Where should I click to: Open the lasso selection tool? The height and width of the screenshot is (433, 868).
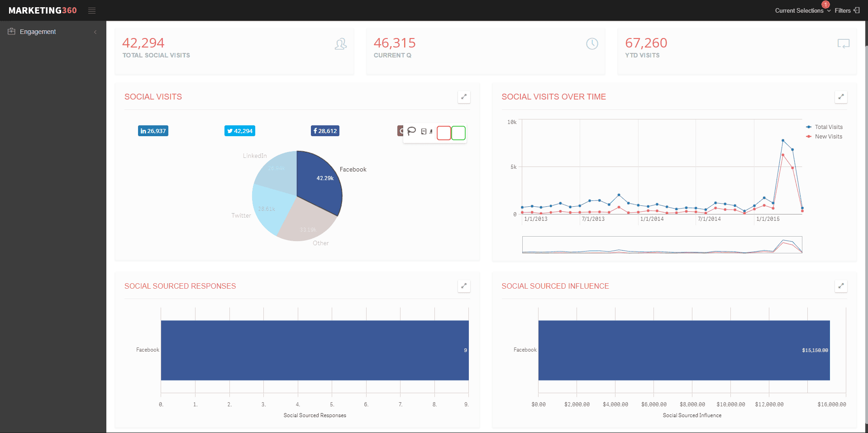coord(411,131)
